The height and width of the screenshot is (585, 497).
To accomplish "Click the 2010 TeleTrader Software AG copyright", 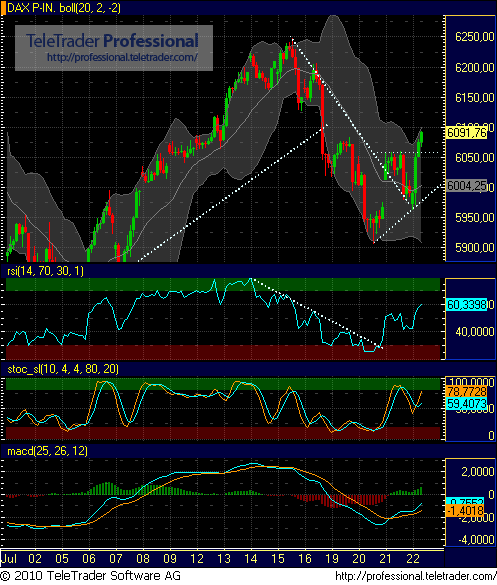I will tap(91, 576).
